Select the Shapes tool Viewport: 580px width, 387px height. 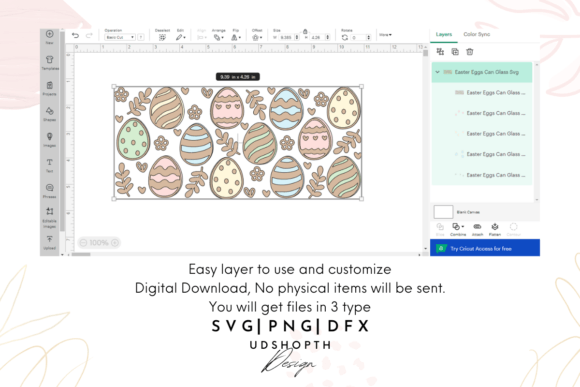pos(50,114)
